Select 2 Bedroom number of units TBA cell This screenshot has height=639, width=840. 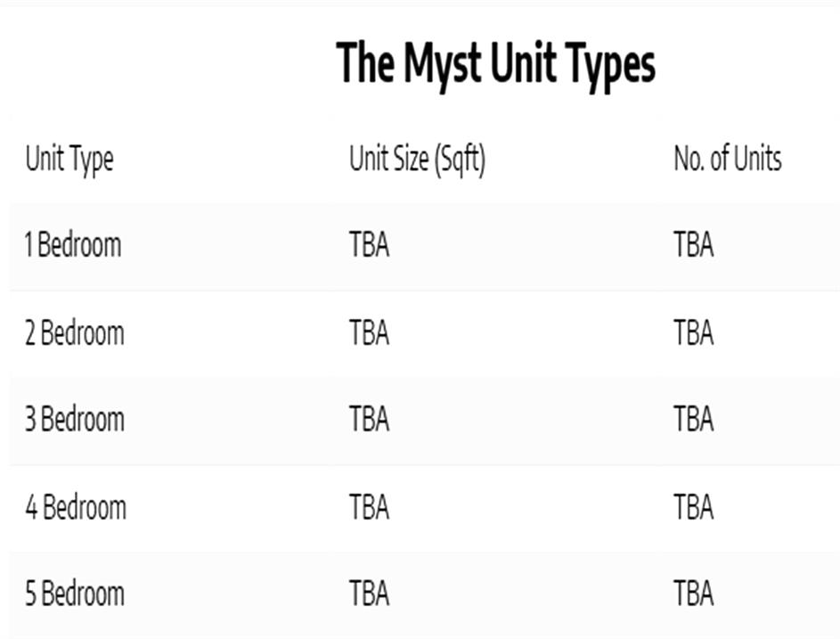(693, 332)
